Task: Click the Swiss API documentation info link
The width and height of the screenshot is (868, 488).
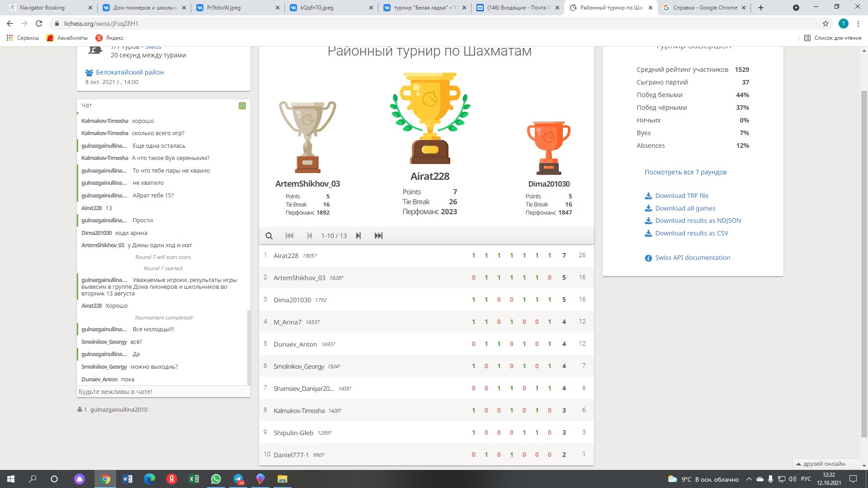Action: click(692, 258)
